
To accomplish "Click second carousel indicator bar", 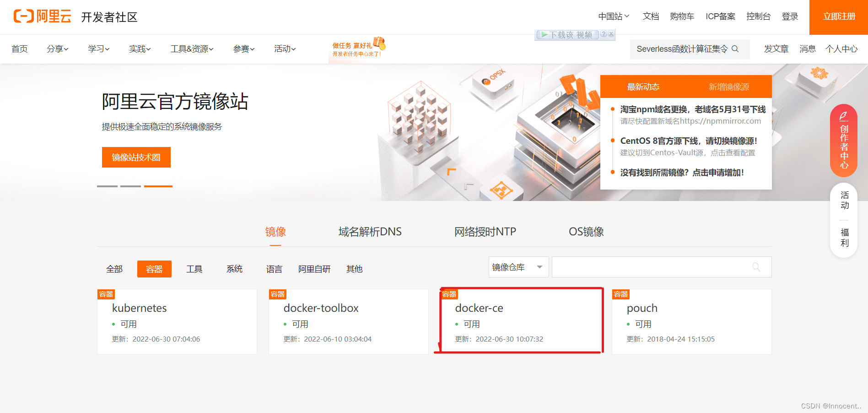I will point(130,186).
